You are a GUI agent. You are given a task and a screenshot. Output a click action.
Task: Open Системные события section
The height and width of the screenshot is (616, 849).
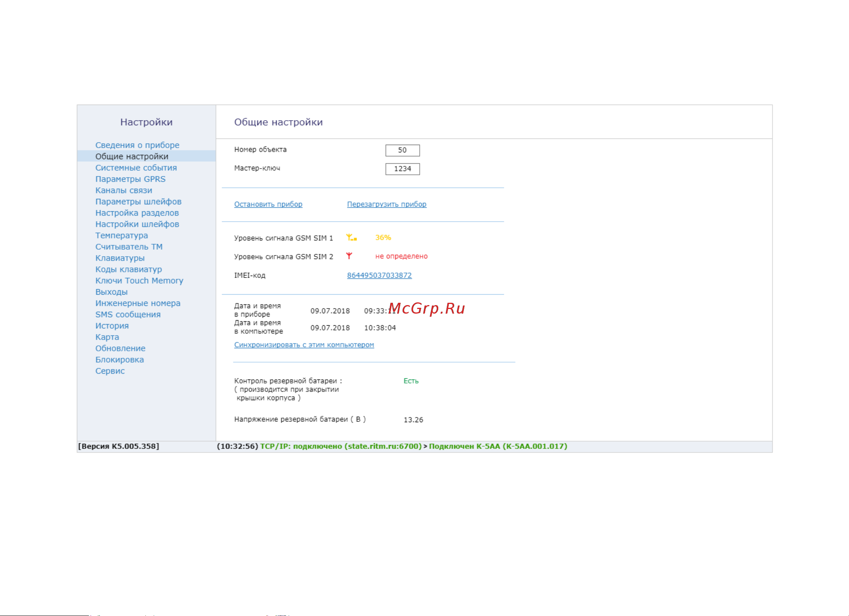136,167
